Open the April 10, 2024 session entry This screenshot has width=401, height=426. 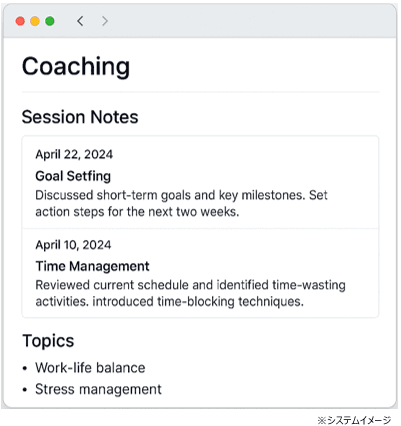tap(200, 273)
